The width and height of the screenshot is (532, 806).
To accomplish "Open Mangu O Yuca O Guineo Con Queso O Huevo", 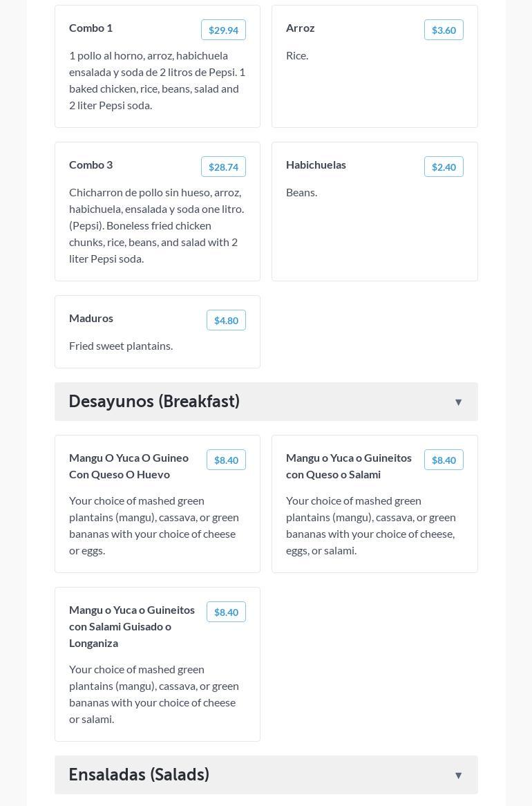I will [129, 466].
